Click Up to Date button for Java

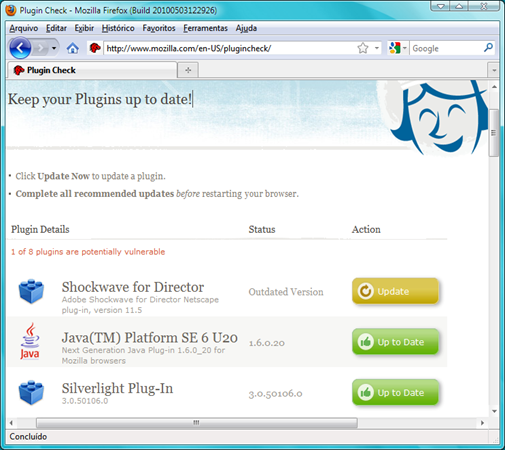coord(395,342)
